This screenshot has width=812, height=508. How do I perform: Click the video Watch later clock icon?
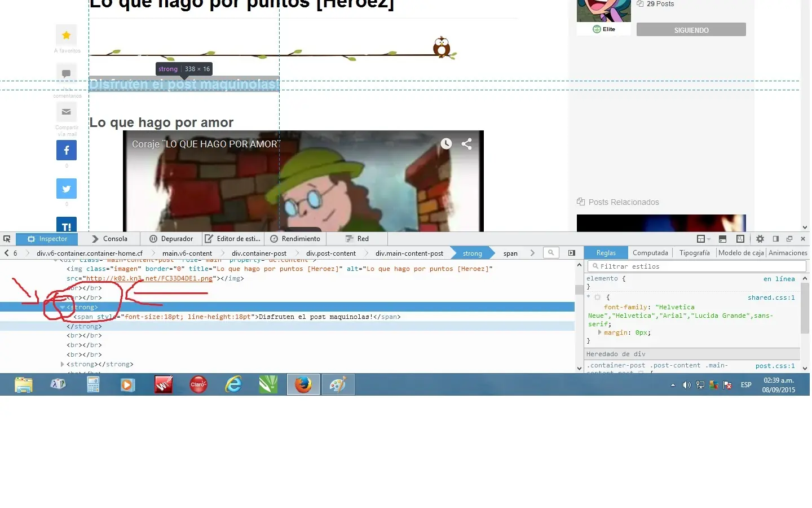tap(446, 143)
